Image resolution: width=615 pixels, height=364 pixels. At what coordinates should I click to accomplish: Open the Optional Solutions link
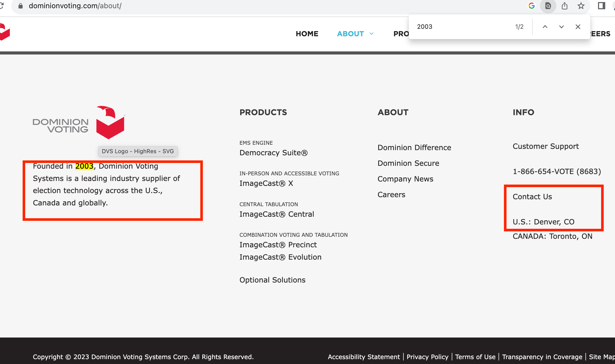(272, 280)
